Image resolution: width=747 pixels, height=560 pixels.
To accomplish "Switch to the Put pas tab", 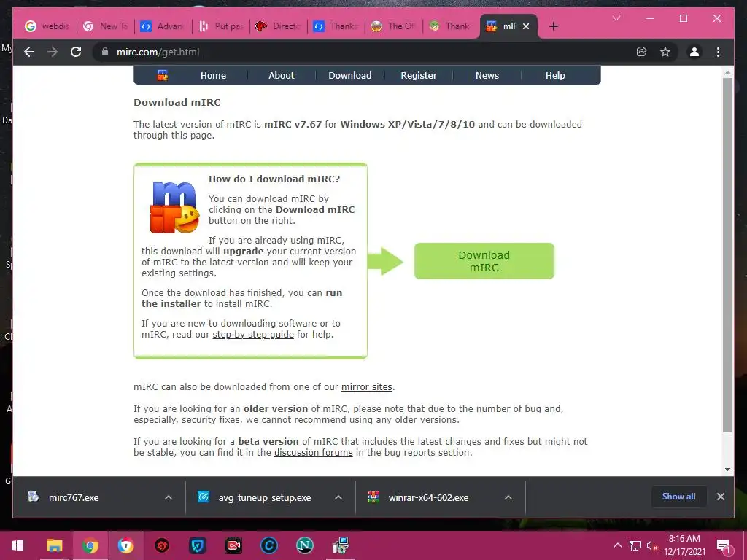I will point(220,26).
